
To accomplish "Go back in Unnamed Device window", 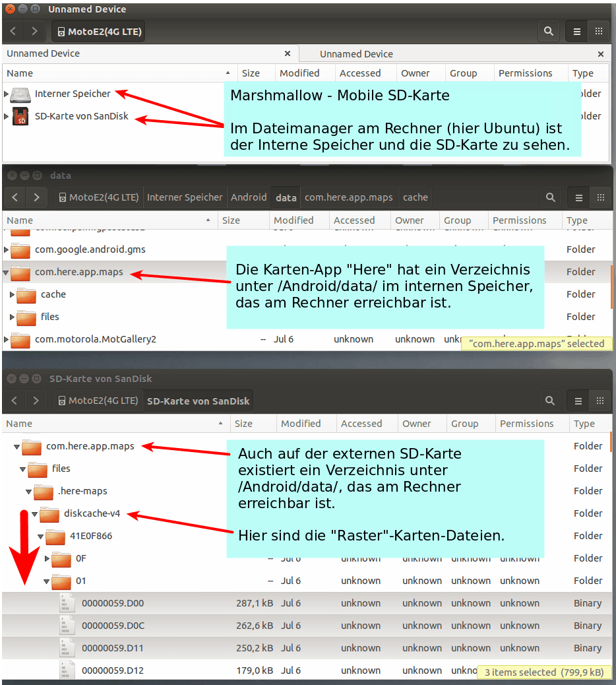I will (x=13, y=31).
